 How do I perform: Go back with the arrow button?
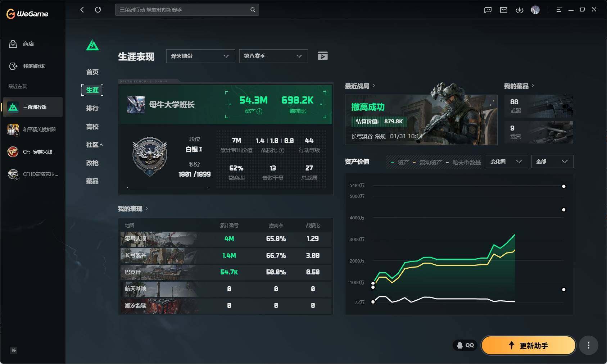point(82,10)
